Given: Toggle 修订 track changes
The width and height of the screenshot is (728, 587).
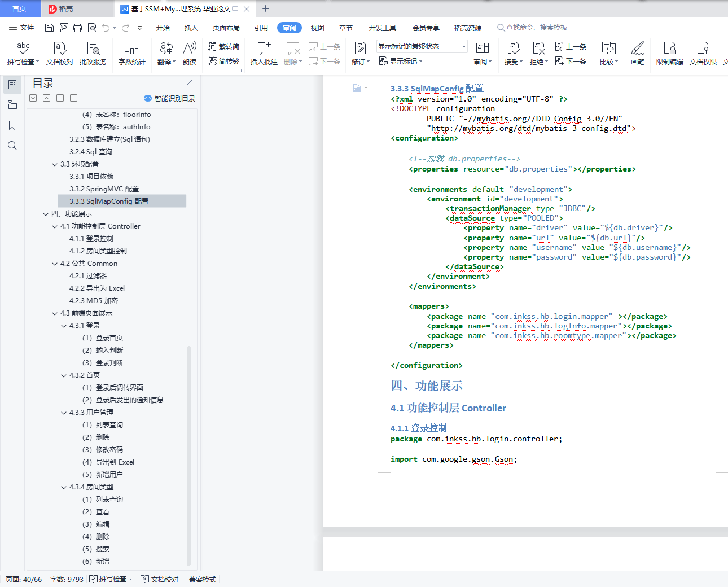Looking at the screenshot, I should [x=360, y=53].
